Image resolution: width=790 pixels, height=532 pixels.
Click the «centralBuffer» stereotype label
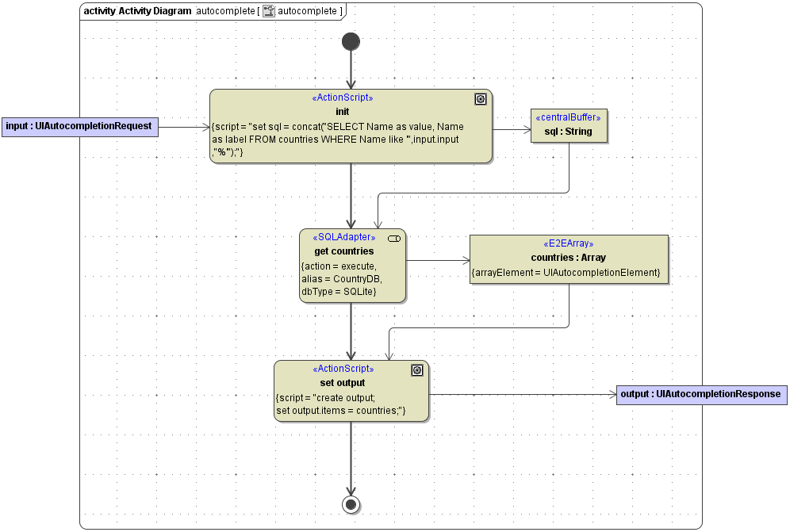click(568, 118)
